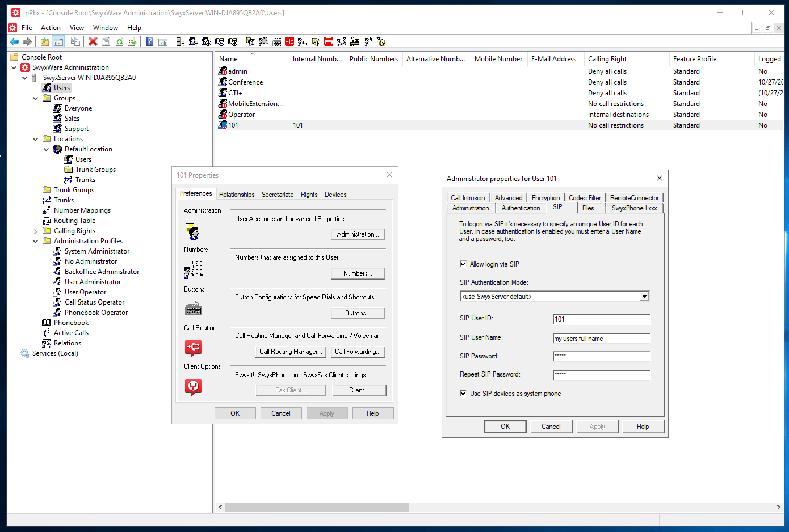Select Phonebook Operator in the tree

point(96,313)
